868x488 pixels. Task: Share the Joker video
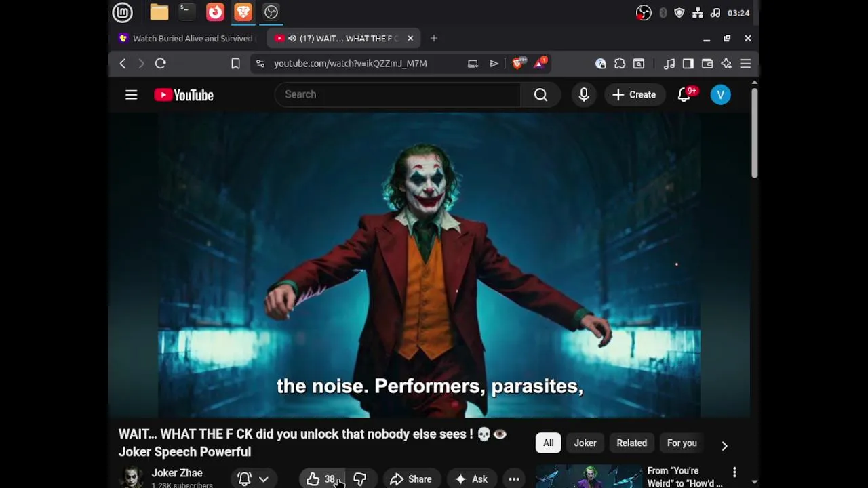click(411, 479)
